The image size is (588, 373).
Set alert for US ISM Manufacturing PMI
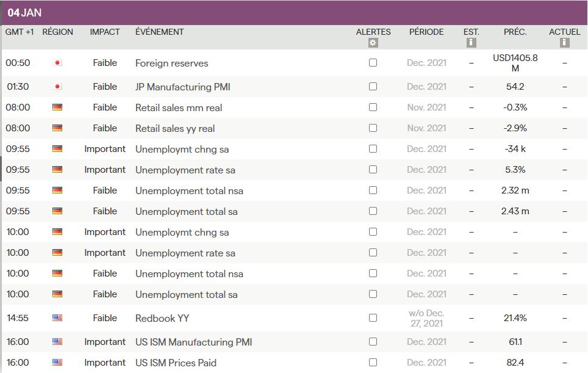(373, 341)
